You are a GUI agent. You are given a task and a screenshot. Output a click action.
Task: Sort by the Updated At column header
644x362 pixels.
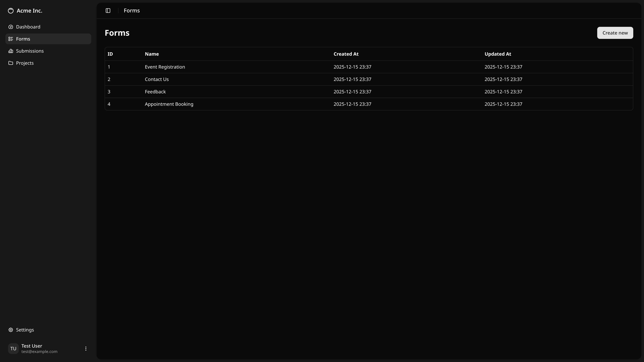[x=498, y=54]
